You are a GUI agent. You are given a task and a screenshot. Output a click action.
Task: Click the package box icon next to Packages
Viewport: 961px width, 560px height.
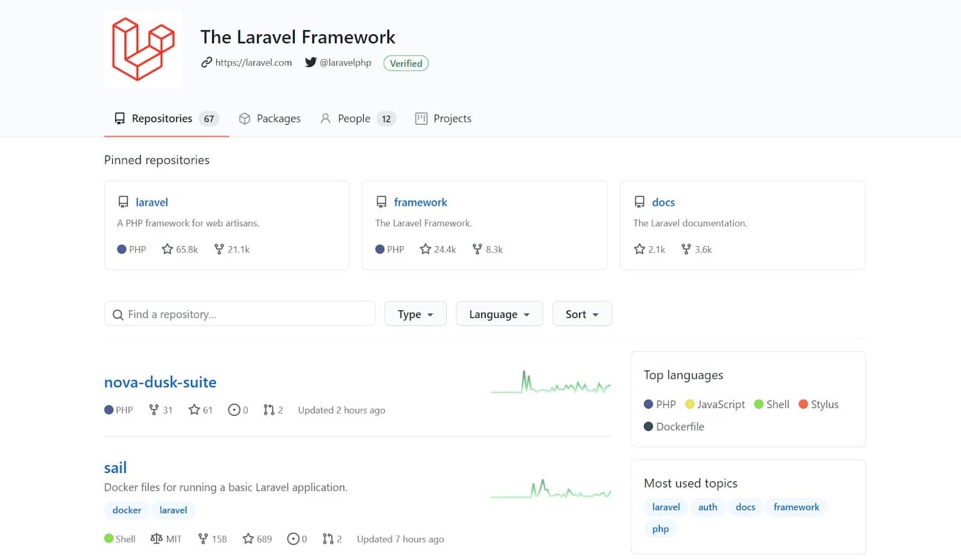coord(245,118)
